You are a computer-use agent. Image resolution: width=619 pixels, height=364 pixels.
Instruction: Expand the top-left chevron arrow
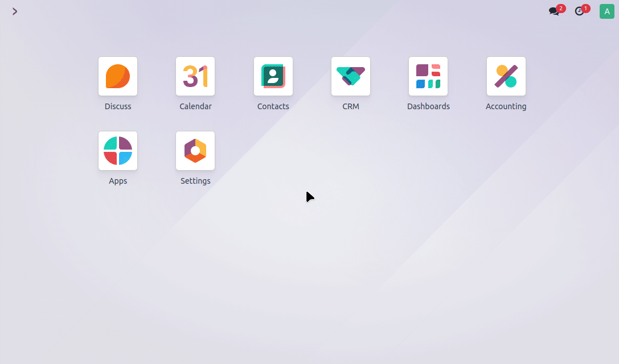point(15,11)
